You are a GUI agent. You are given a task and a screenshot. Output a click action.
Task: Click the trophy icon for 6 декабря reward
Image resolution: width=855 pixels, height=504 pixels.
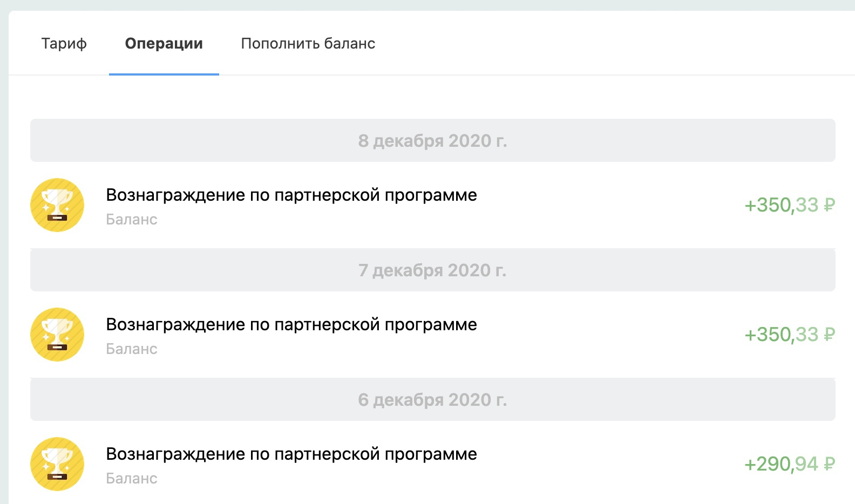pyautogui.click(x=57, y=464)
